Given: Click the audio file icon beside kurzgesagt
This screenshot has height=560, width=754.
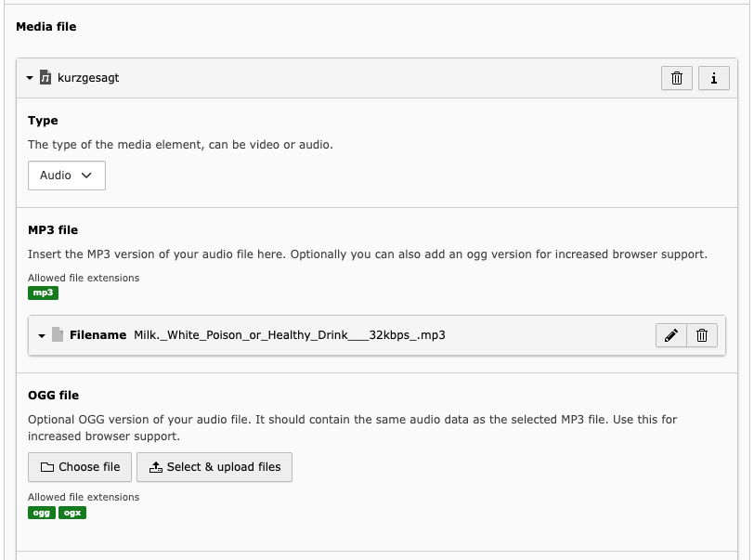Looking at the screenshot, I should (45, 77).
